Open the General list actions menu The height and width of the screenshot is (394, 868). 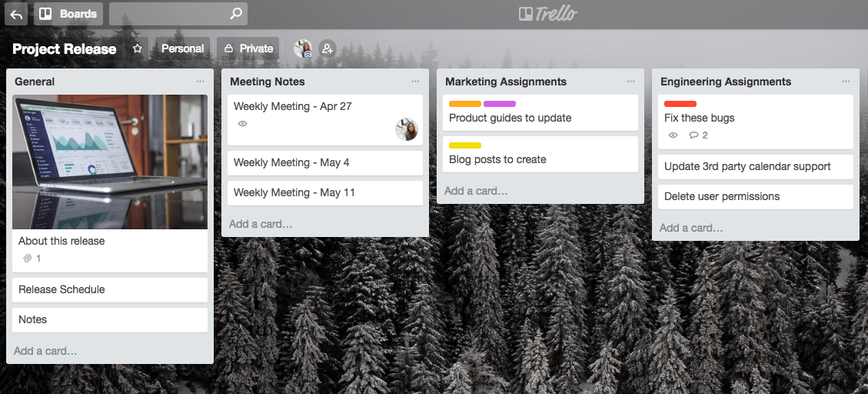coord(200,82)
